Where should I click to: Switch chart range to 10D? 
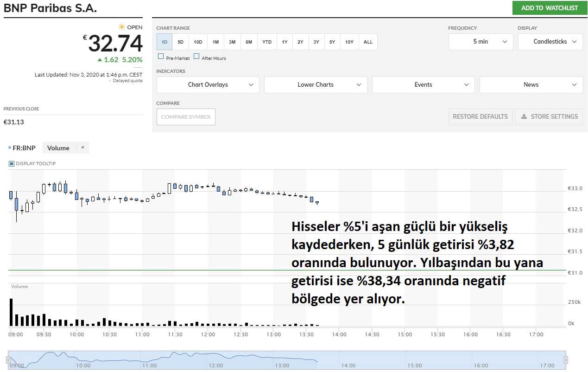tap(198, 42)
